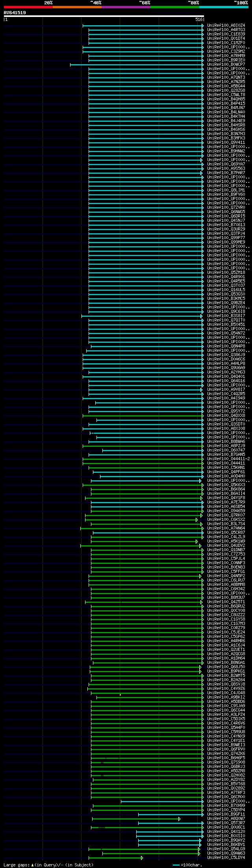Select the UniRef100_C1E839 label
The width and height of the screenshot is (252, 868).
click(x=226, y=34)
